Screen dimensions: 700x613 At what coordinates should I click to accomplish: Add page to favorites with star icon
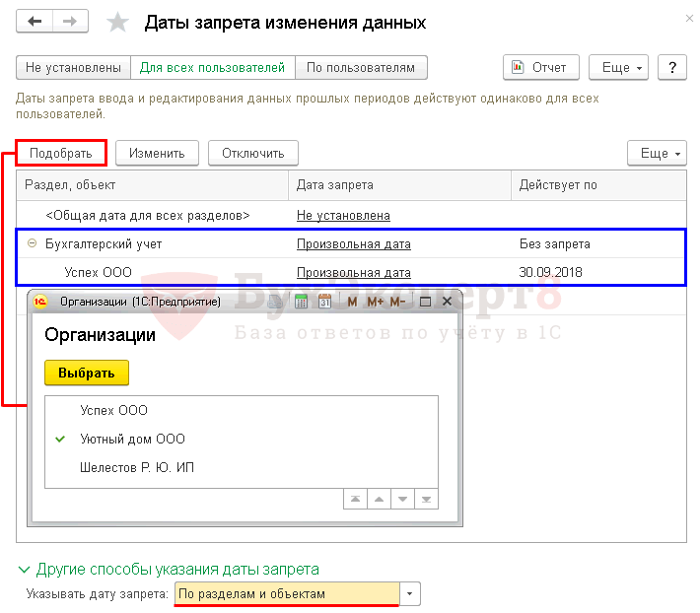click(118, 22)
